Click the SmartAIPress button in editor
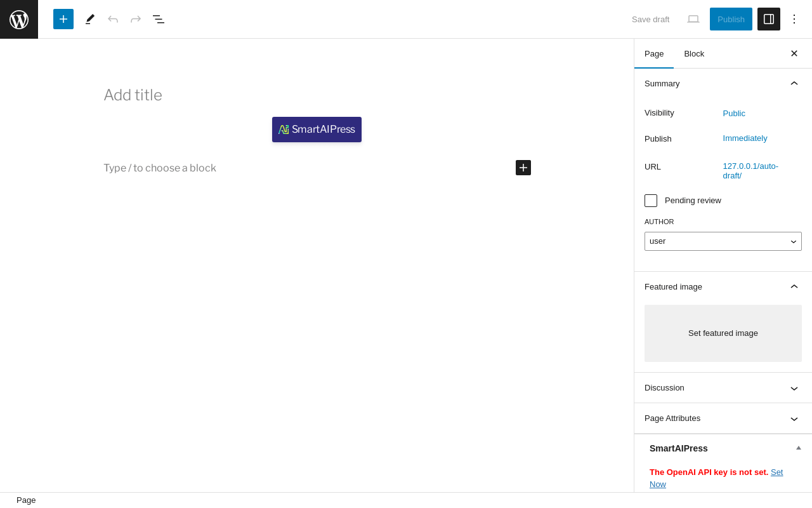 pos(317,130)
